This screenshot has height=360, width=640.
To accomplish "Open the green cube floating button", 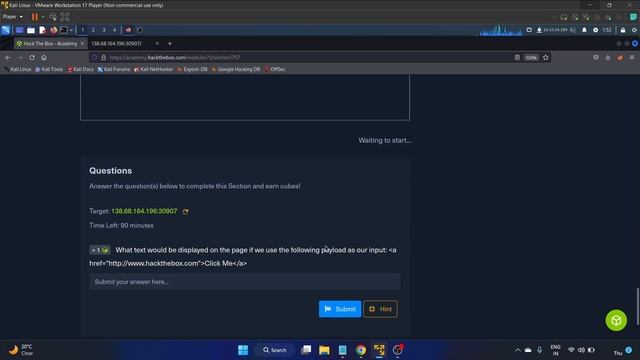I will tap(616, 320).
